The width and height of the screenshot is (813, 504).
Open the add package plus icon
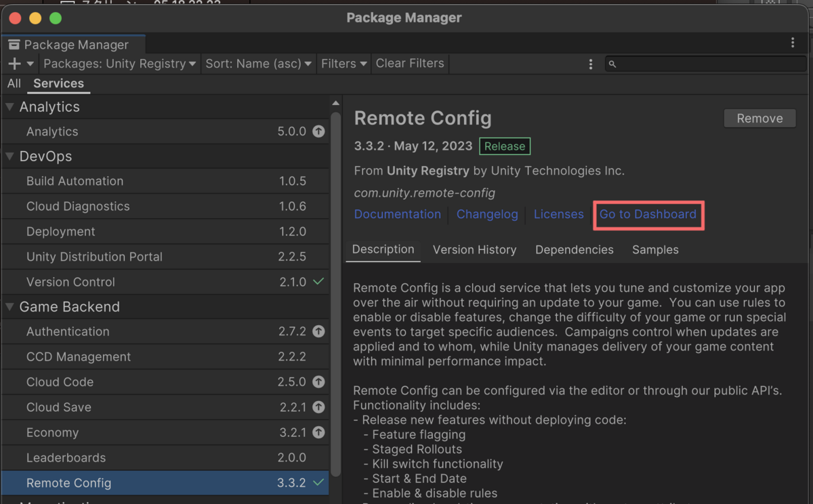pos(14,63)
